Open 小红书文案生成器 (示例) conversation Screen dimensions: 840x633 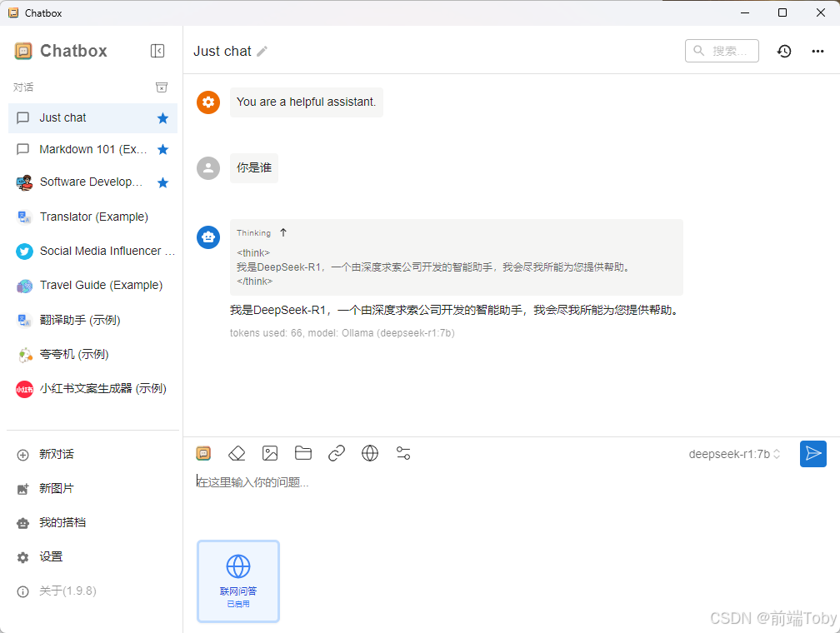(x=92, y=389)
